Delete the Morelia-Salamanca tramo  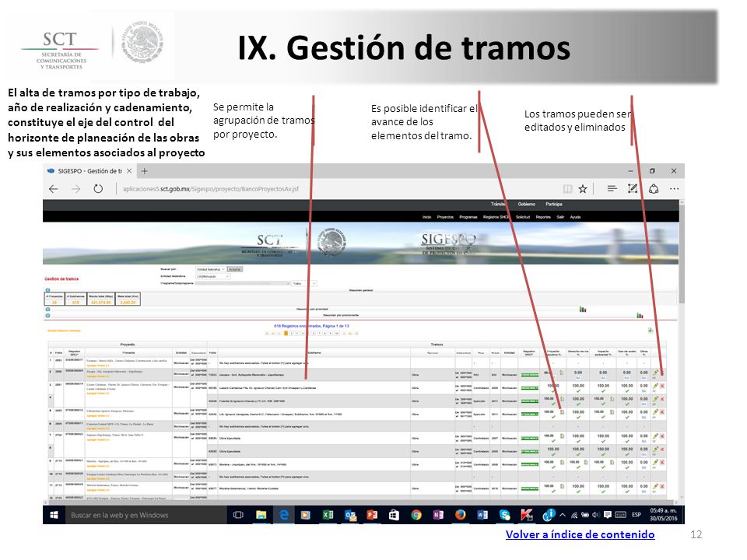pyautogui.click(x=662, y=486)
